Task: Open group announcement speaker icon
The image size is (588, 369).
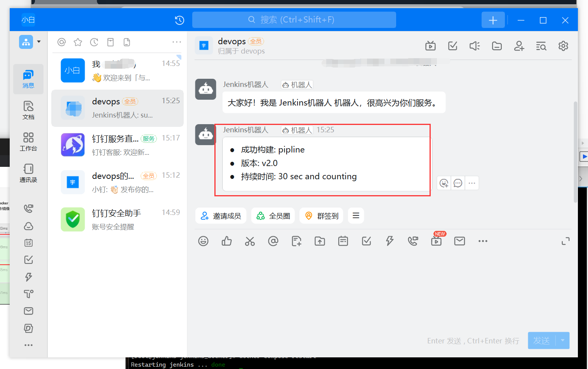Action: click(x=475, y=46)
